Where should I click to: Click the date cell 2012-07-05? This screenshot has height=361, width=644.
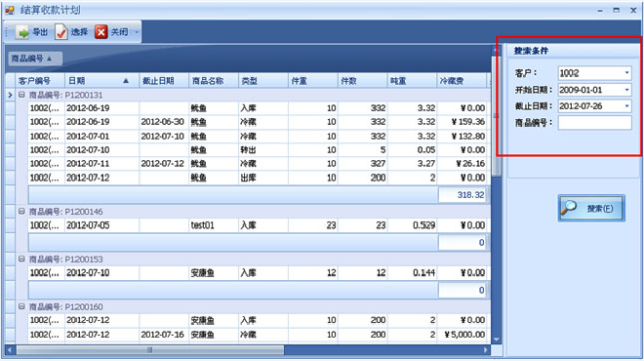tap(101, 225)
